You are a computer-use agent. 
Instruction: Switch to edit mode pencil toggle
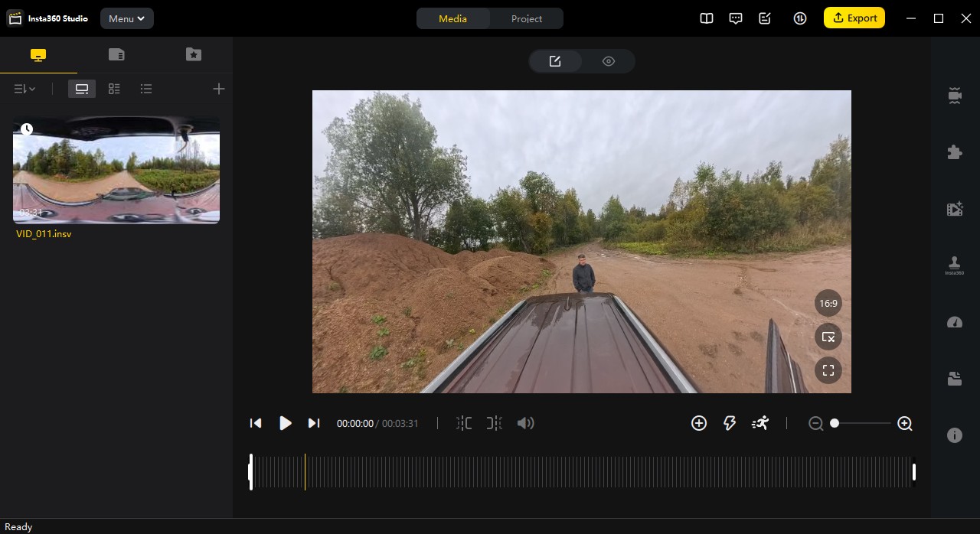555,61
